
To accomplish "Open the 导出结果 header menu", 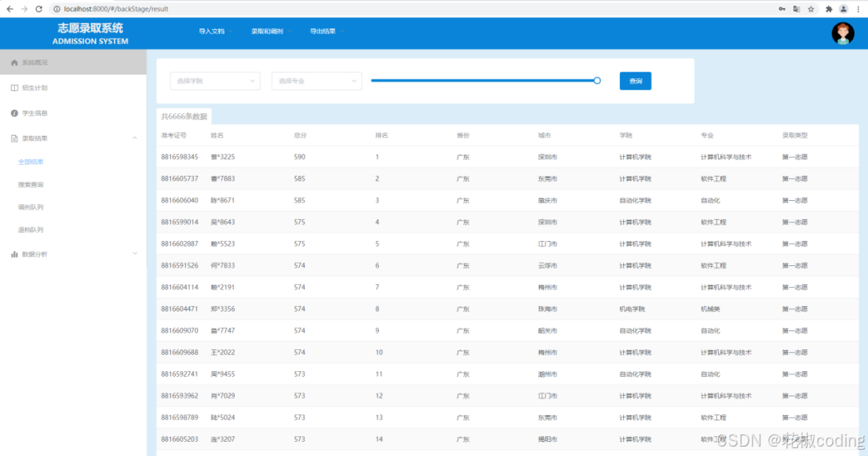I will (x=326, y=31).
